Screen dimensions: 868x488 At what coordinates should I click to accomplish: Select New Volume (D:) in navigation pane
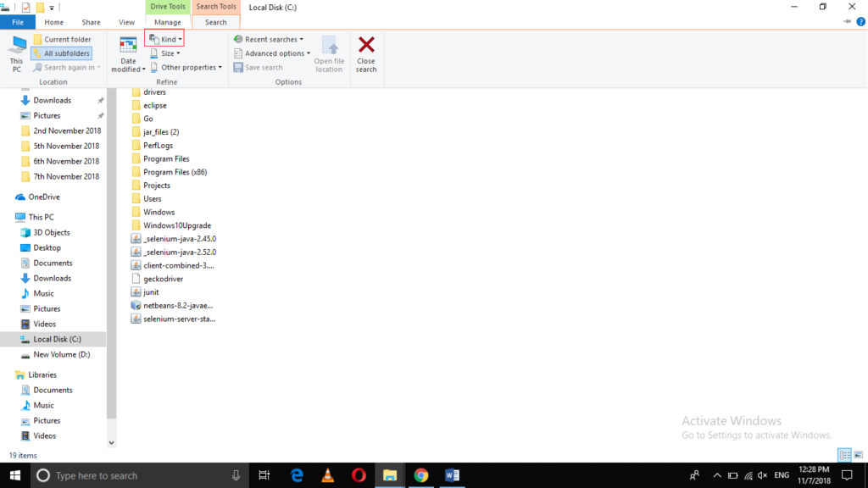[61, 354]
